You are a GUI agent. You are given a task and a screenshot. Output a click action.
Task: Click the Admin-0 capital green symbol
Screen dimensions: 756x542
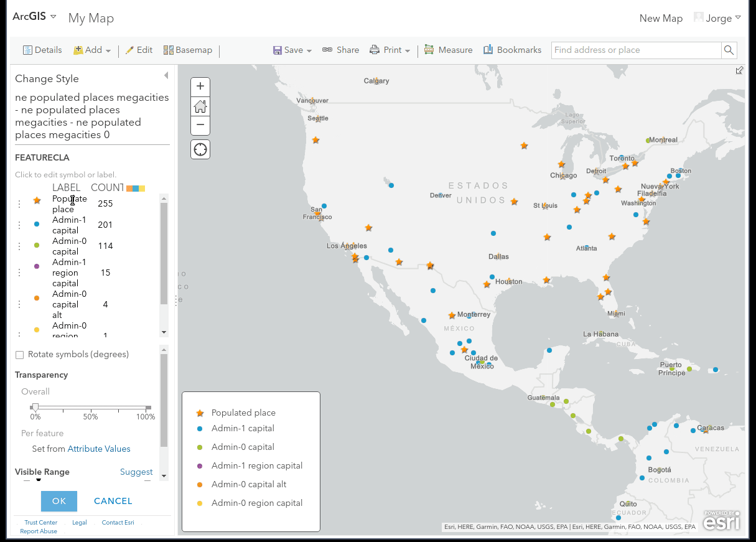[x=37, y=245]
